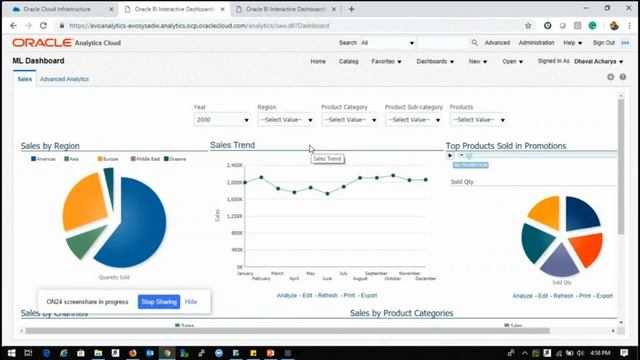Click Export under the Sales Trend chart
Screen dimensions: 640x360
(369, 296)
